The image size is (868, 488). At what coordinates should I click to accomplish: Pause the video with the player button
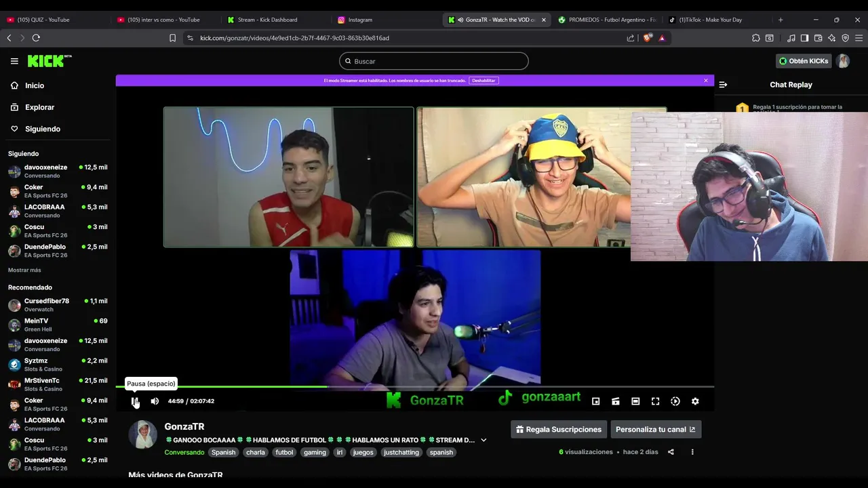pos(135,401)
